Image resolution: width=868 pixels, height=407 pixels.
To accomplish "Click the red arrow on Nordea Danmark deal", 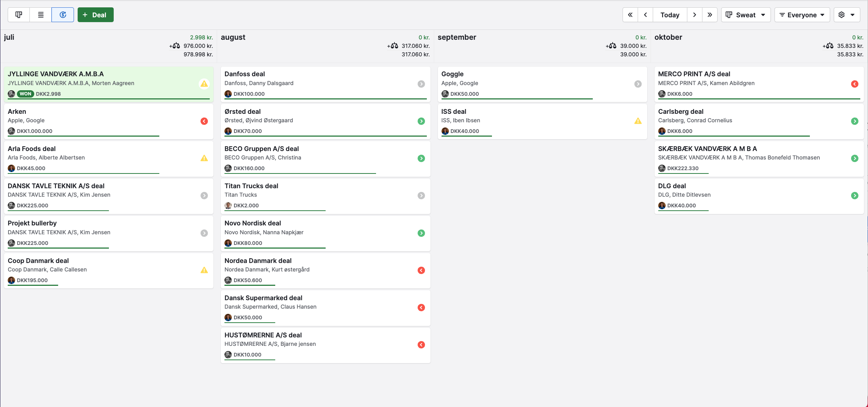I will click(x=421, y=270).
